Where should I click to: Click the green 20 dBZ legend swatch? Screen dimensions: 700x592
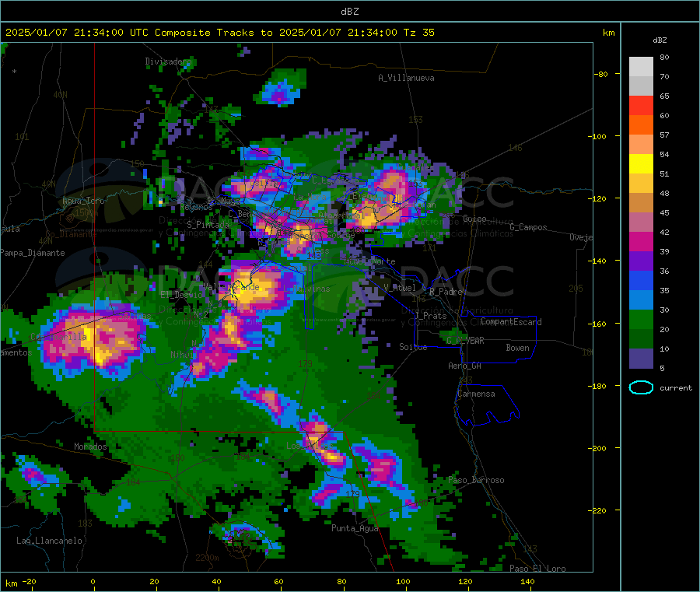(x=641, y=319)
